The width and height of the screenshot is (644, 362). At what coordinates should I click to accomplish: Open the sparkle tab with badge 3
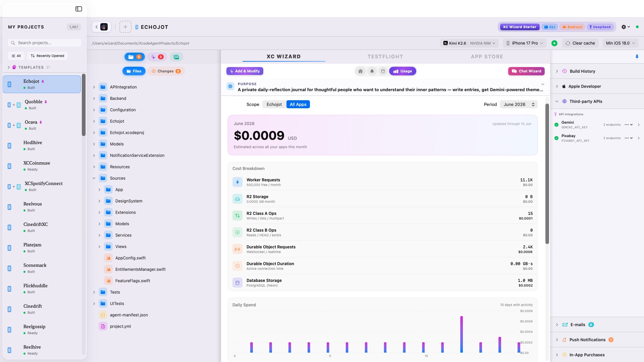click(157, 57)
